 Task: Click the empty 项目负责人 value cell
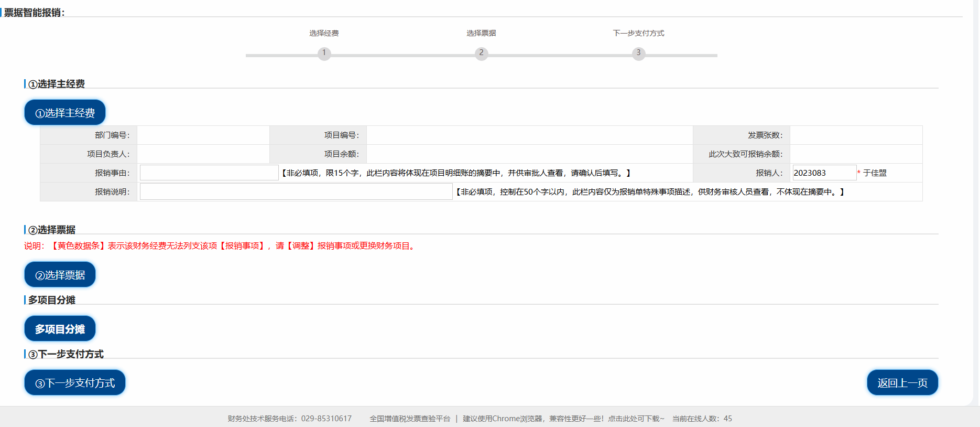pos(203,154)
